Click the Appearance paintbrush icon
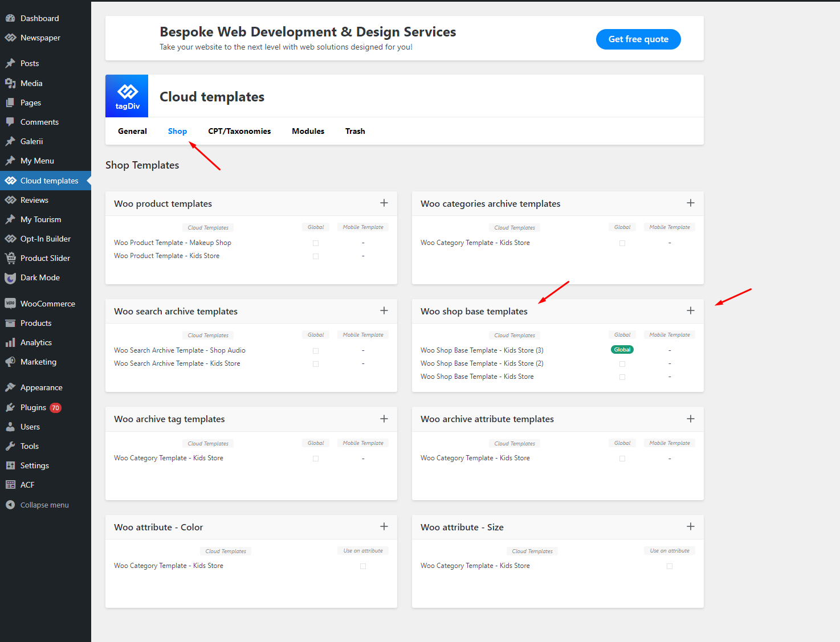Screen dimensions: 840x642 tap(10, 387)
